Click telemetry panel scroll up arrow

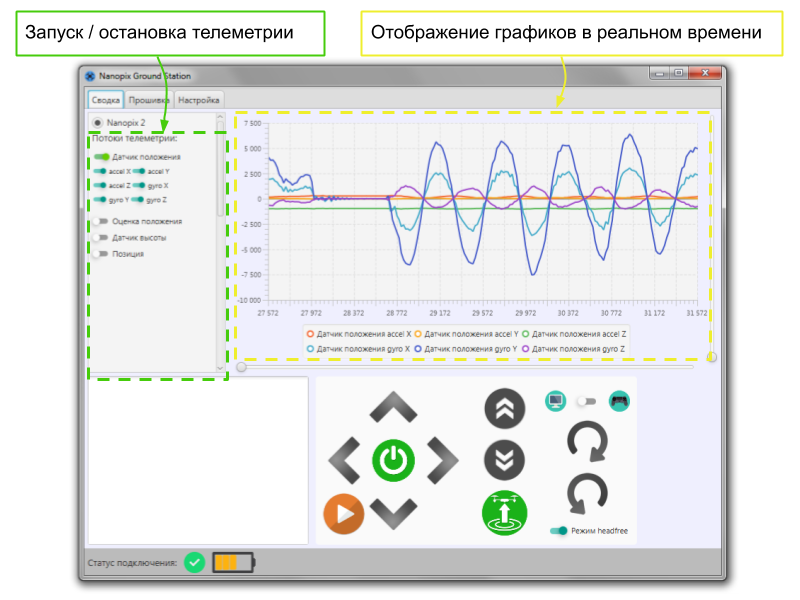[220, 117]
